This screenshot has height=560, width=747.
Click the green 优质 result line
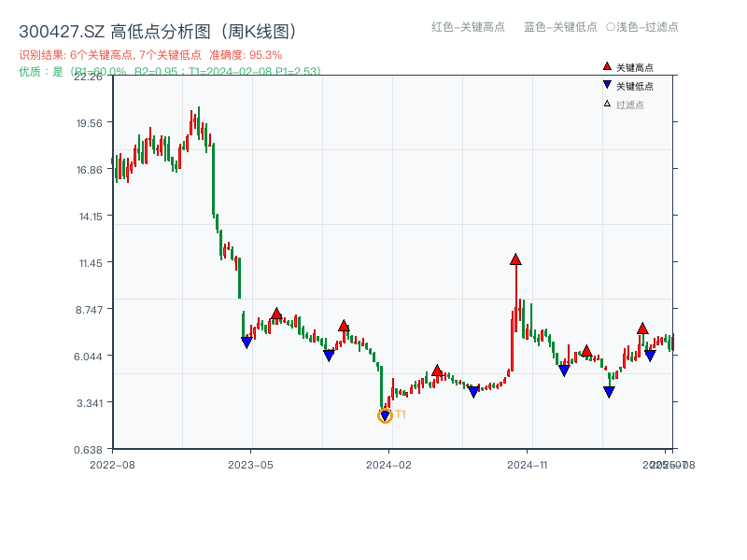[169, 71]
